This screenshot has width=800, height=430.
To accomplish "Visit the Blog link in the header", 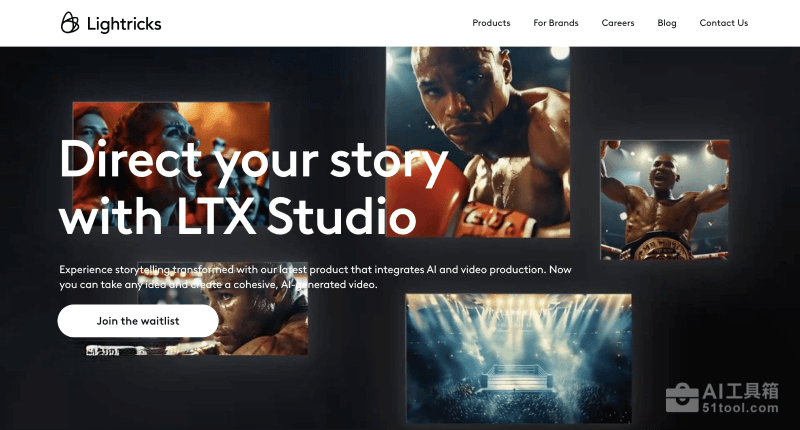I will click(666, 23).
